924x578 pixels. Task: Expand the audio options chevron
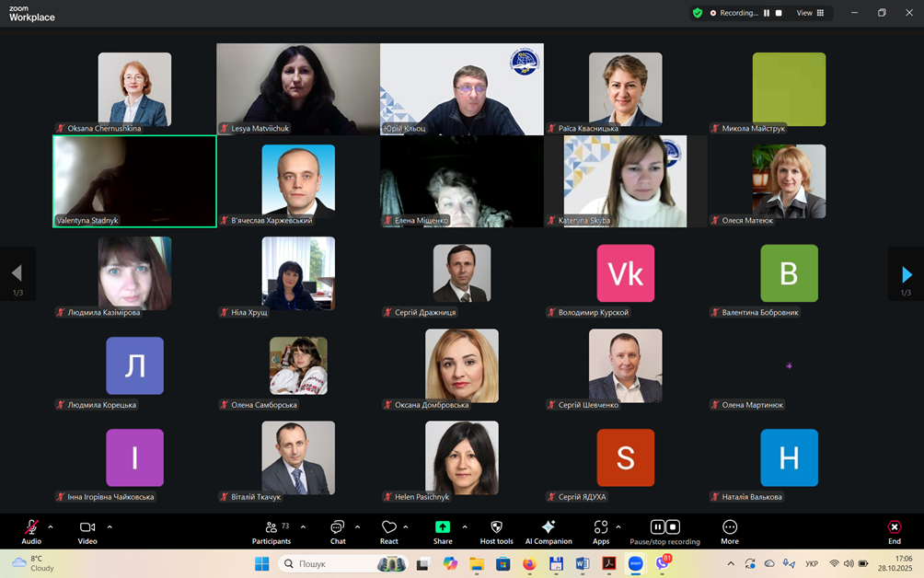click(x=51, y=527)
